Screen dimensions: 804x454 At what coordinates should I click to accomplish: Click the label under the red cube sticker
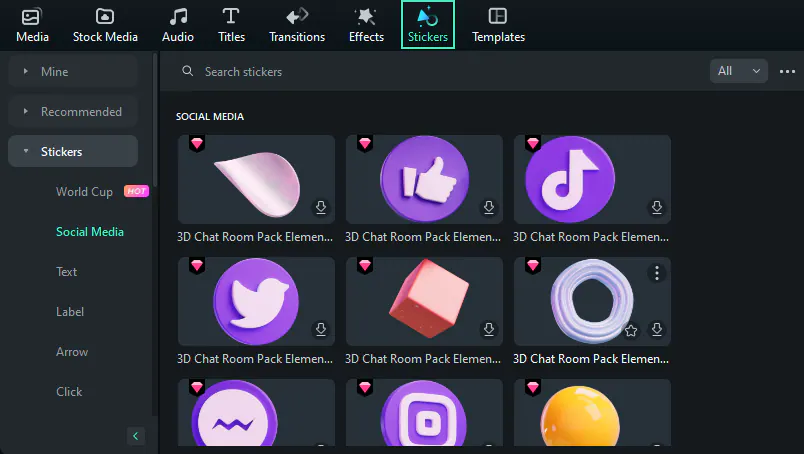coord(423,359)
